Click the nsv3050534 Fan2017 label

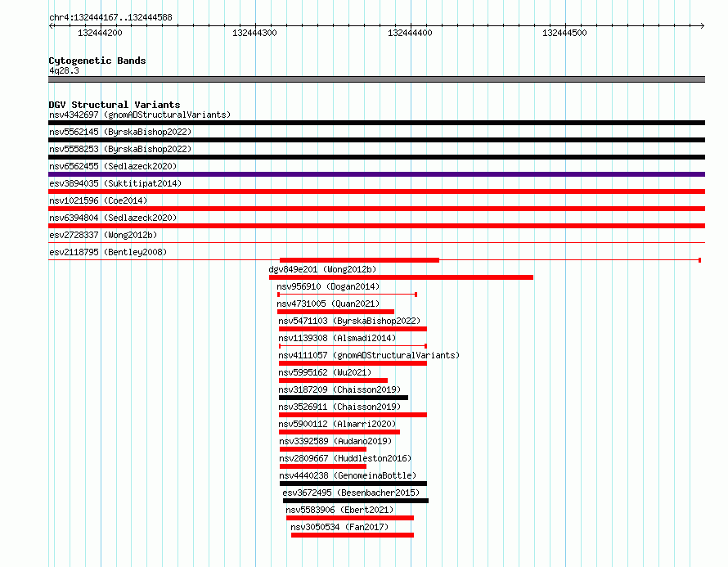point(339,527)
